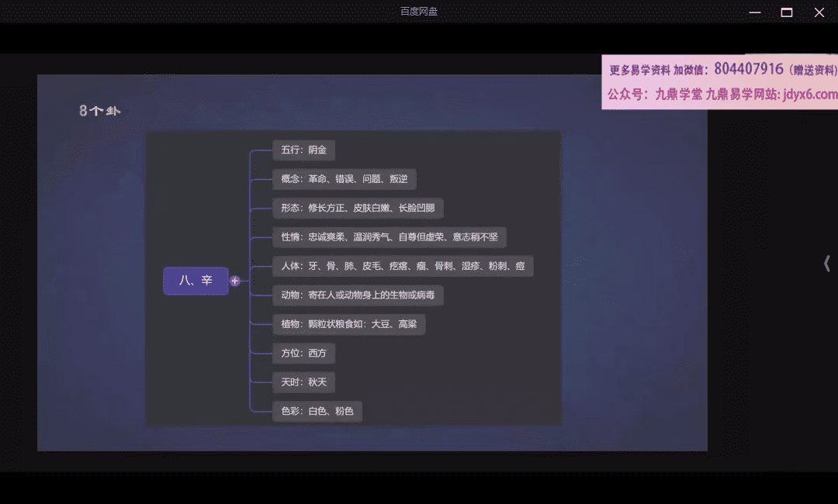Screen dimensions: 838x504
Task: Expand the side panel with the chevron arrow
Action: click(826, 264)
